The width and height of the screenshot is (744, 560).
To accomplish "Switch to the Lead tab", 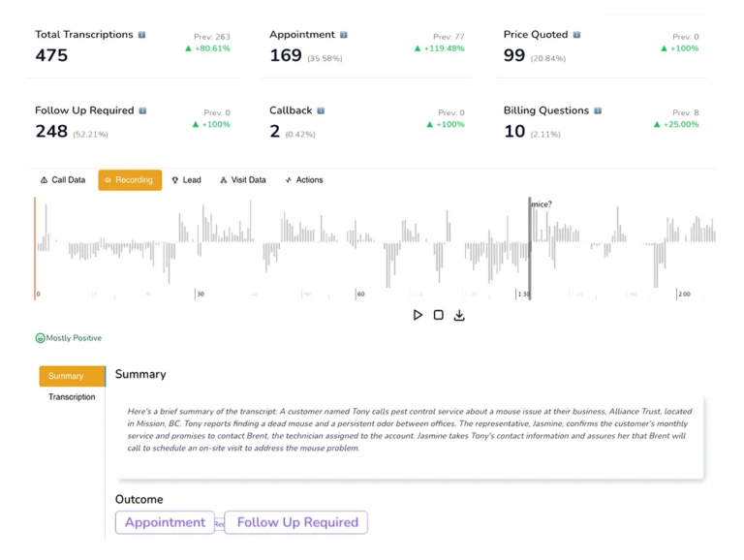I will tap(187, 180).
